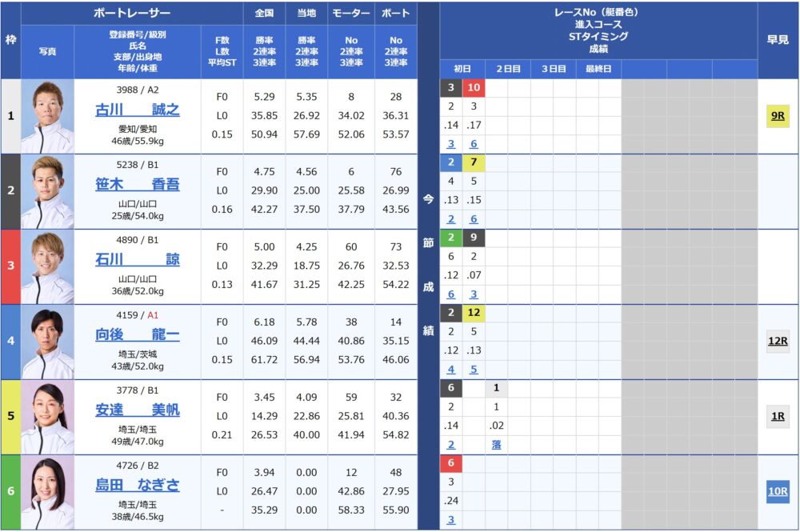Click yellow race number 12 cell for lane 4
Image resolution: width=800 pixels, height=532 pixels.
pos(474,313)
